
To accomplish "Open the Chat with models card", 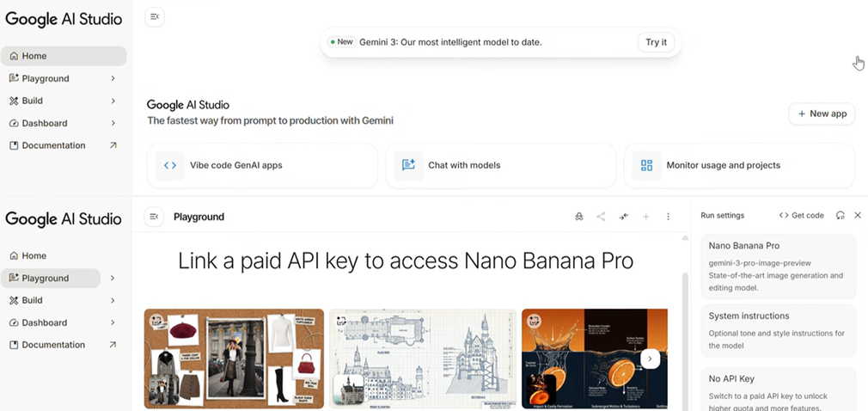I will click(x=500, y=165).
